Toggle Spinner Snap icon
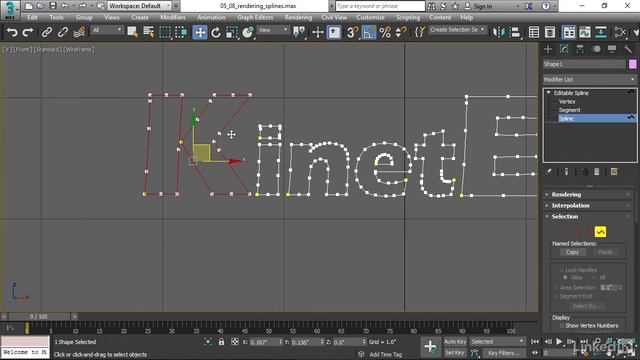This screenshot has width=640, height=360. coord(401,32)
